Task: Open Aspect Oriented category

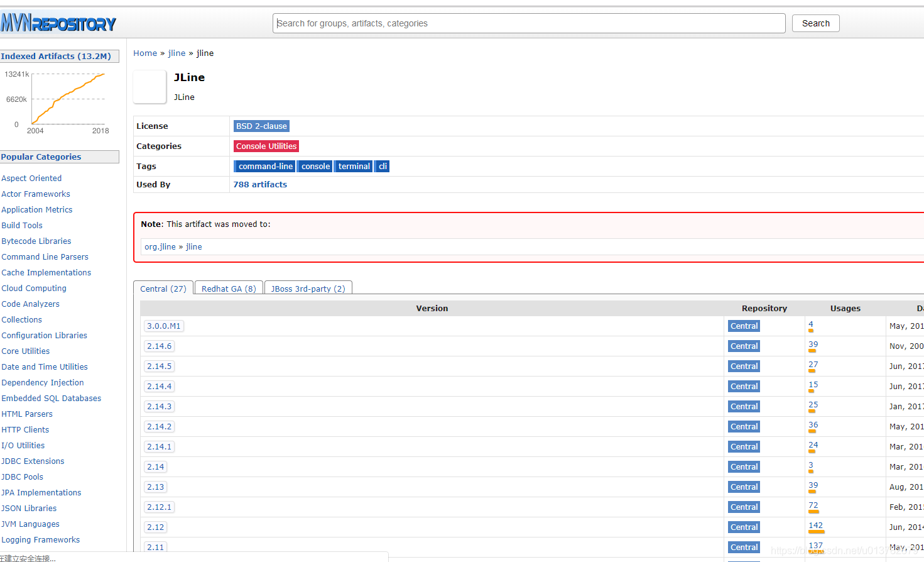Action: tap(31, 179)
